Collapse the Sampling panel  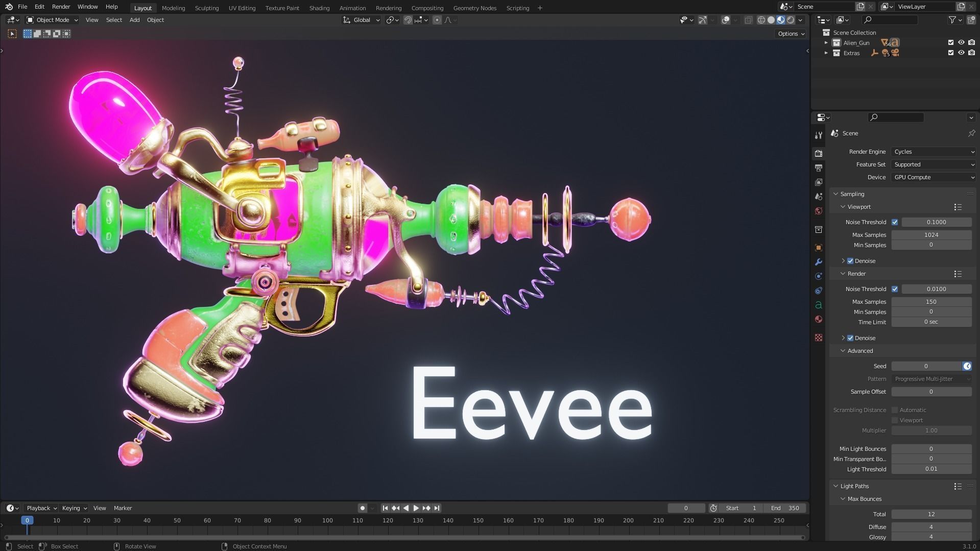852,194
